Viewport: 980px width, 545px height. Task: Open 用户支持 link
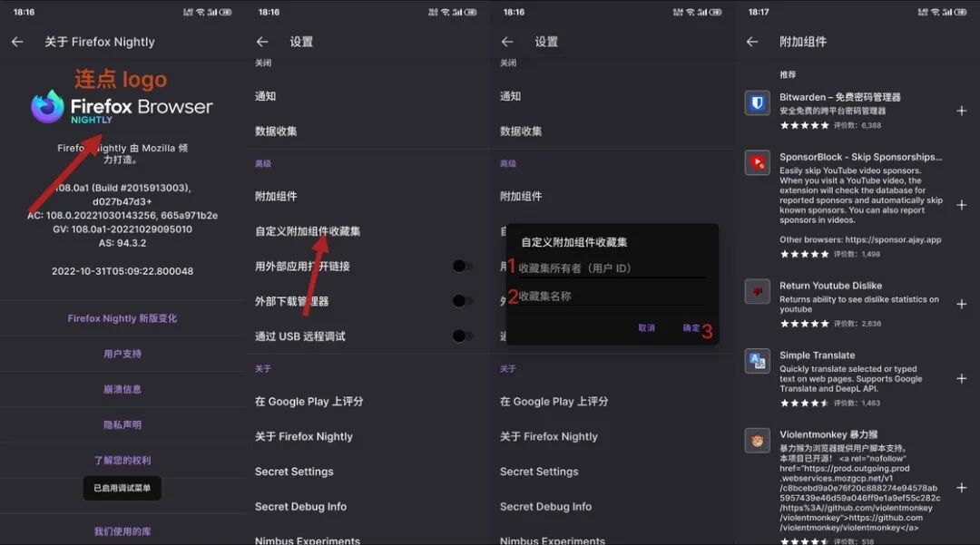pos(122,354)
